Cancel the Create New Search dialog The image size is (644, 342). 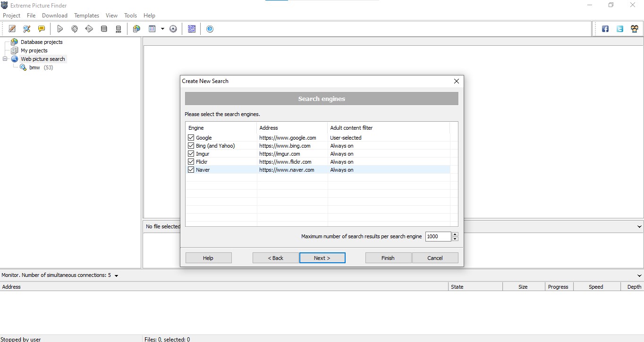[435, 258]
